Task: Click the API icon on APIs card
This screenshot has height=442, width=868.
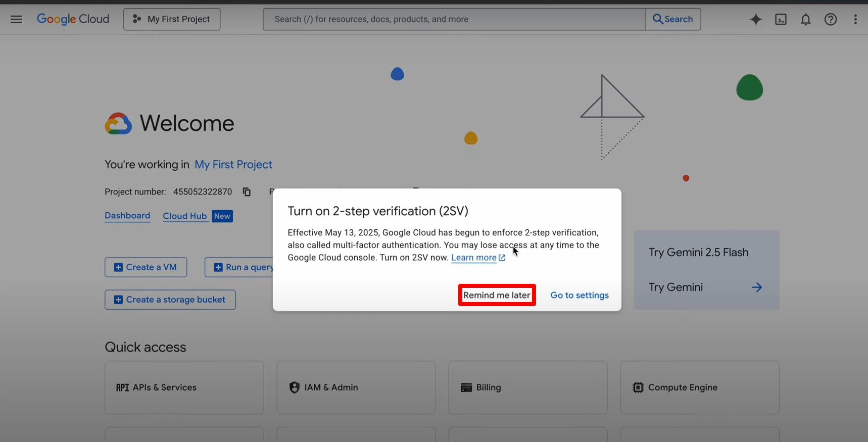Action: 122,387
